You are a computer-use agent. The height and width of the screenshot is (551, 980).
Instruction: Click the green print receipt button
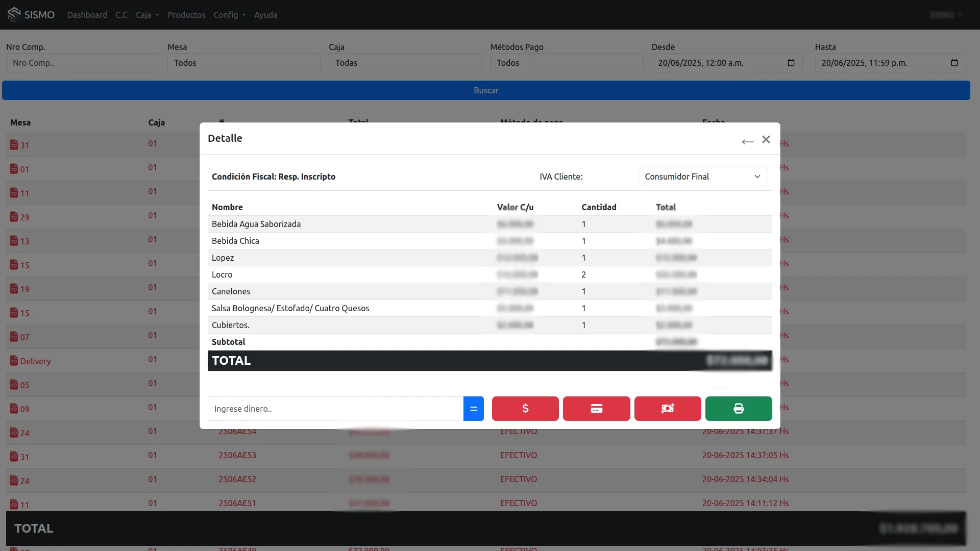(x=739, y=409)
